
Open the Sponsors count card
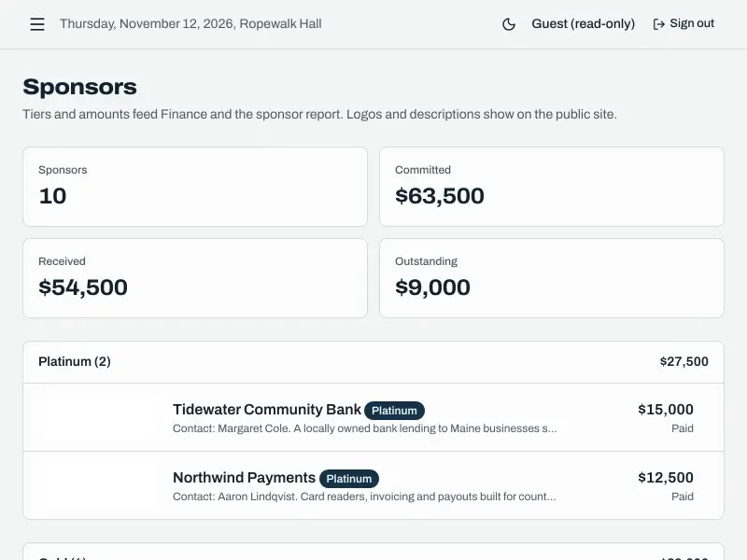(x=195, y=187)
